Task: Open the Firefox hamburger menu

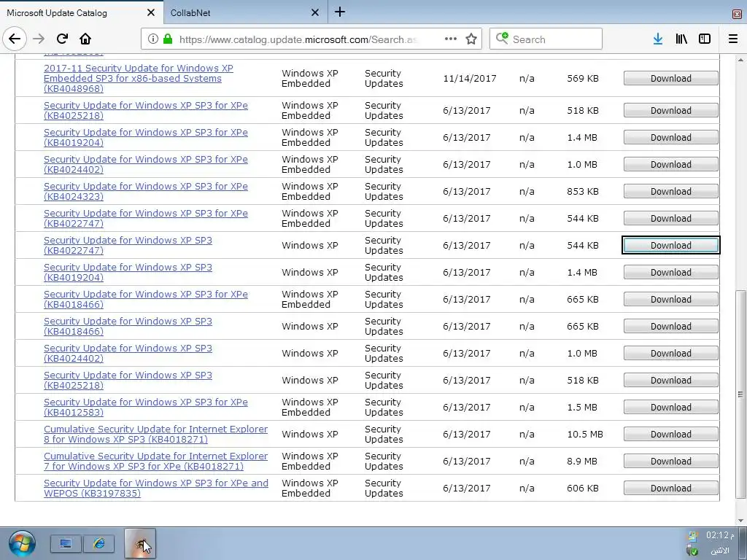Action: tap(733, 39)
